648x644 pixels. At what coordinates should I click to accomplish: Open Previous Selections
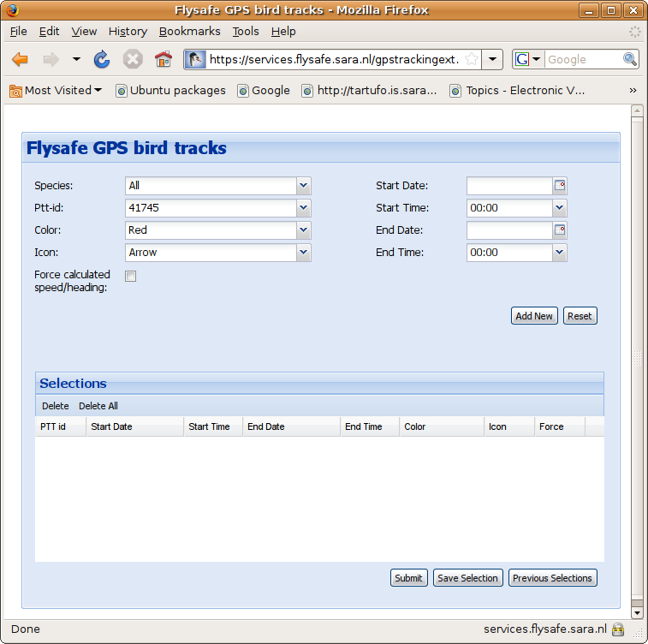click(552, 578)
